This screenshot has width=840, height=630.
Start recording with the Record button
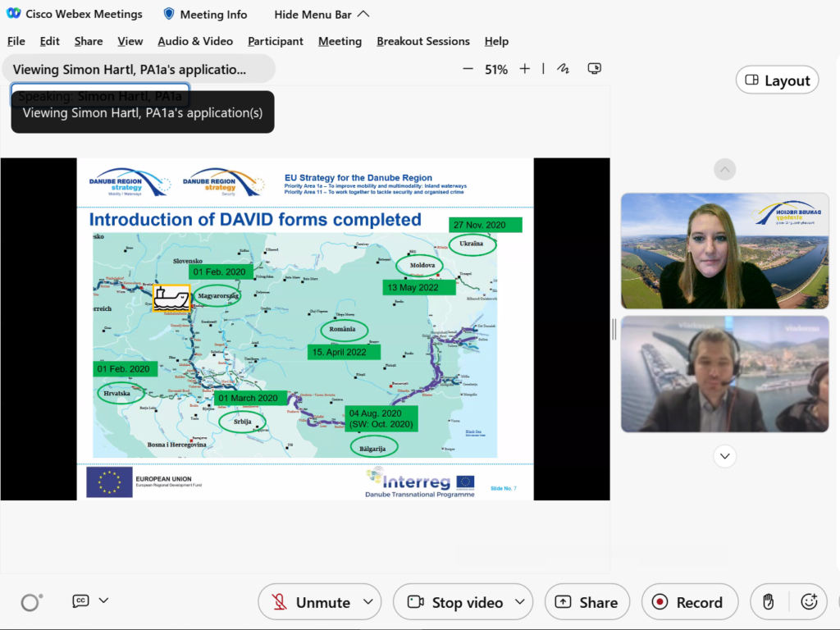(689, 602)
